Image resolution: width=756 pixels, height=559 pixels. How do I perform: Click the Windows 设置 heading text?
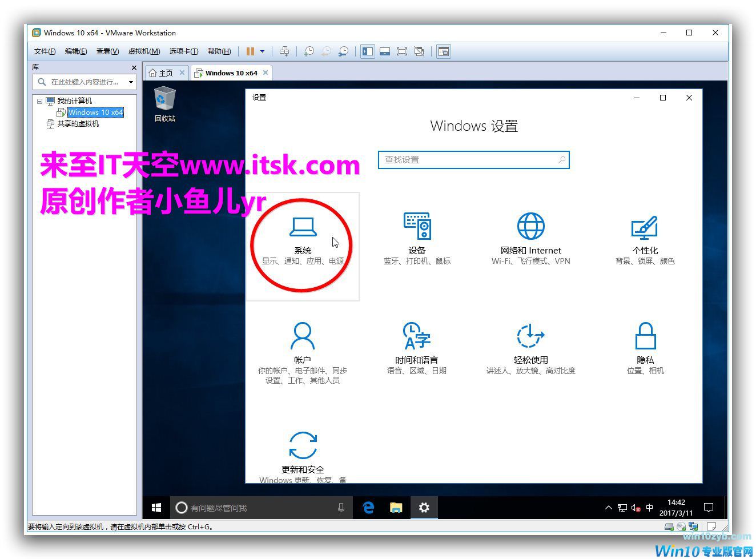coord(474,126)
